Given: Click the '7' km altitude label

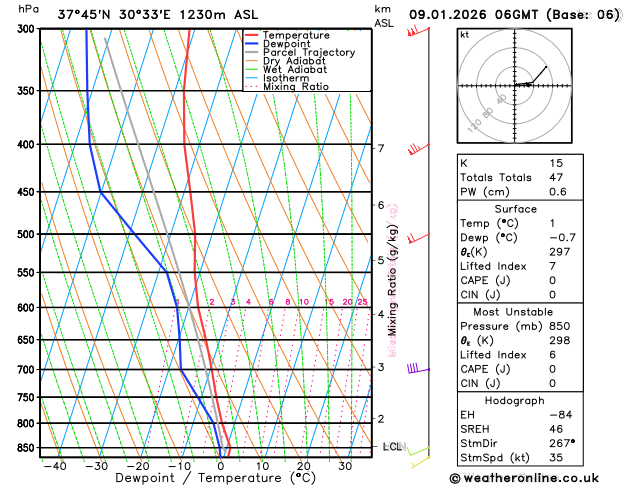Looking at the screenshot, I should [381, 148].
